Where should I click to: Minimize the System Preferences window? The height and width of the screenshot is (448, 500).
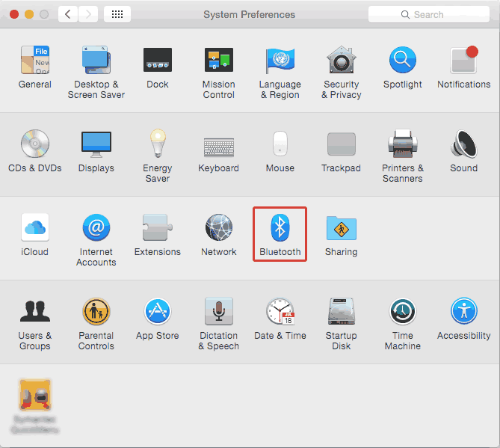tap(29, 14)
